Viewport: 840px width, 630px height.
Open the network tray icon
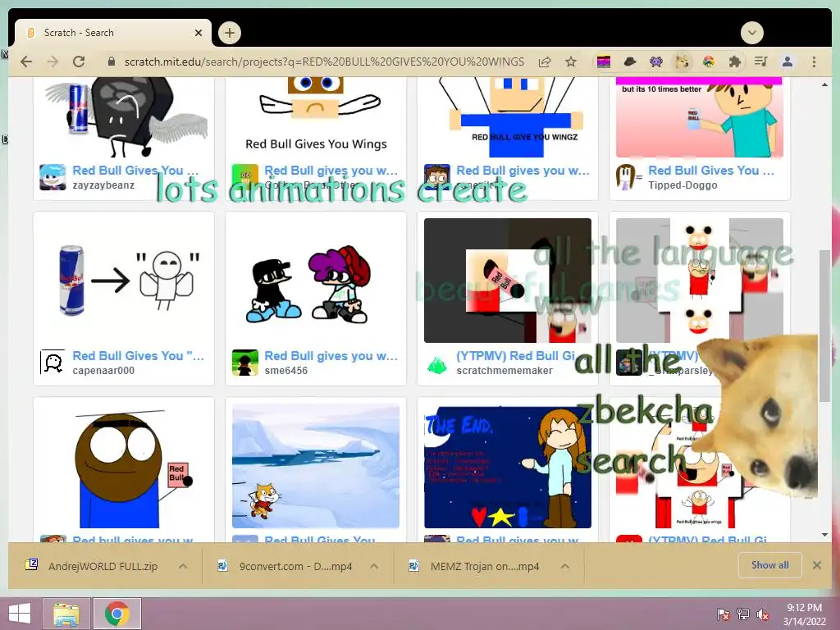point(743,614)
